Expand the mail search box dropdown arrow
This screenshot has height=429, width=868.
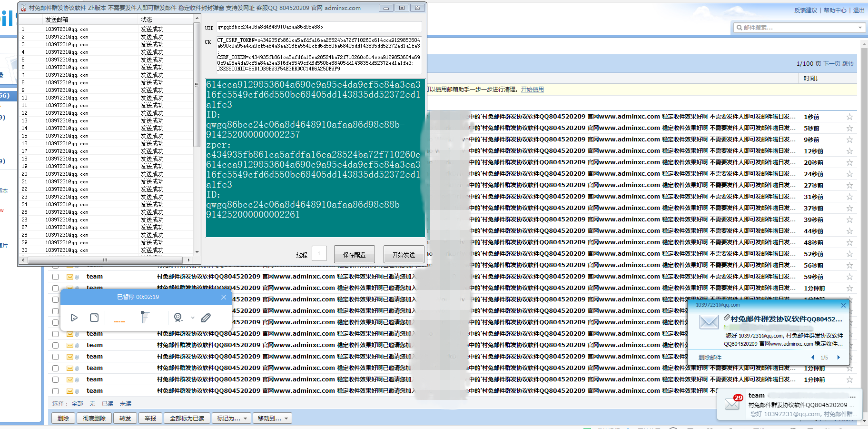pyautogui.click(x=860, y=28)
